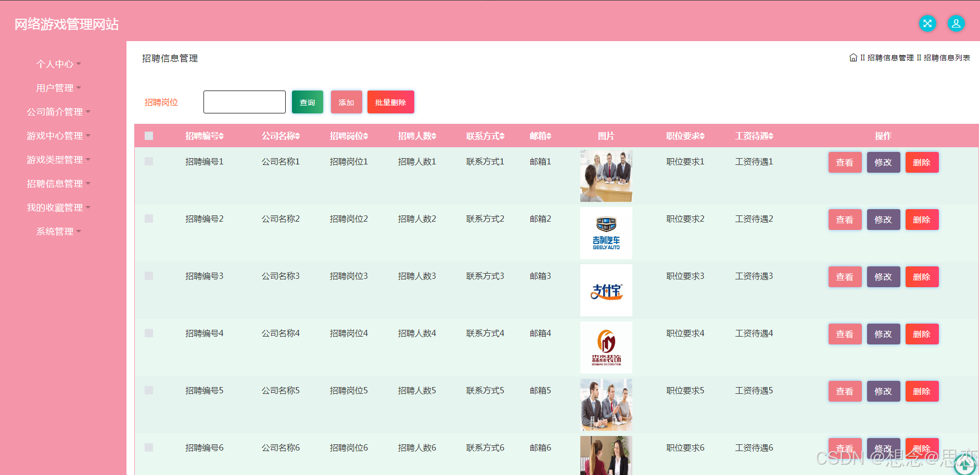Screen dimensions: 980x475
Task: Sort by 联系方式 column arrows
Action: pyautogui.click(x=502, y=136)
